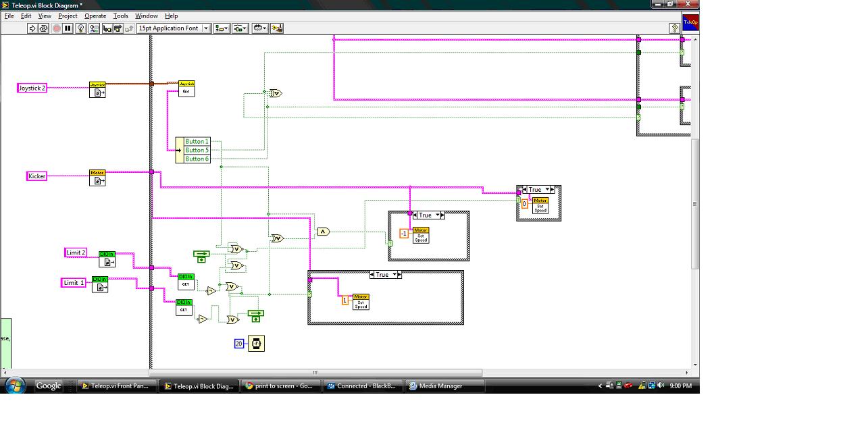
Task: Pause execution using the Pause icon
Action: coord(67,28)
